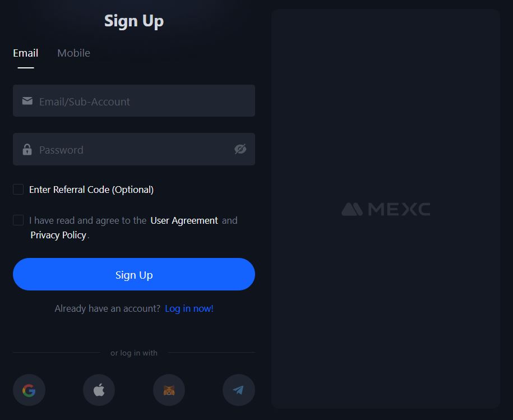Open the Log in now link
Viewport: 513px width, 420px height.
click(x=189, y=308)
